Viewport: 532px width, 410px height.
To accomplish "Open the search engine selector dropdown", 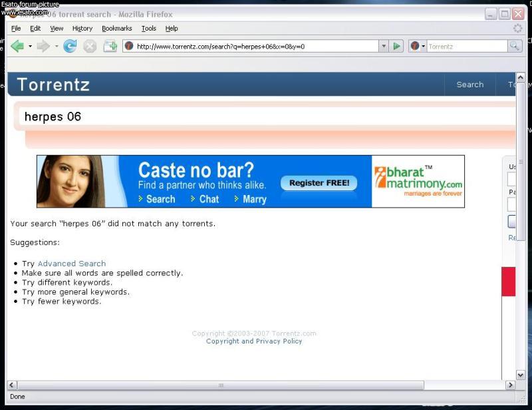I will (x=418, y=46).
